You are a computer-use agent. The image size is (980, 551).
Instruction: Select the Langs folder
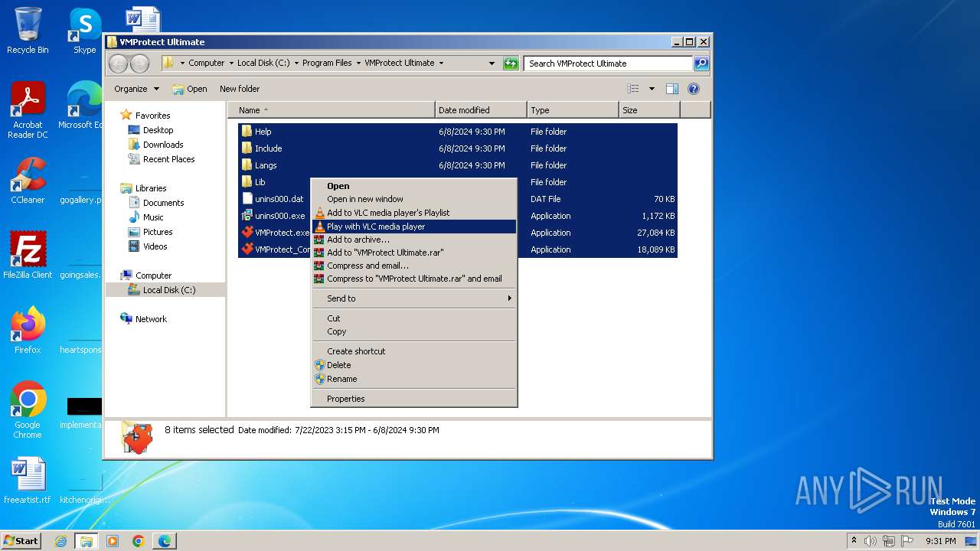tap(266, 165)
